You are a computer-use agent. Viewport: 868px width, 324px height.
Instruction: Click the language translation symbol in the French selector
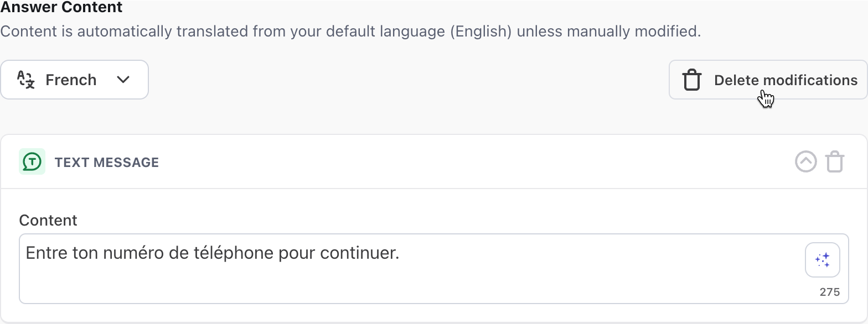tap(25, 80)
